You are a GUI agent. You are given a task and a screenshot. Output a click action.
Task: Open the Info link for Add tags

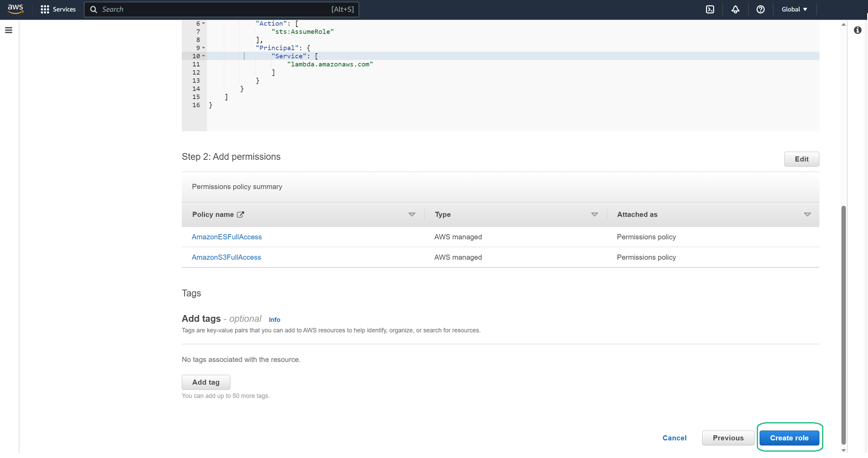pyautogui.click(x=274, y=320)
